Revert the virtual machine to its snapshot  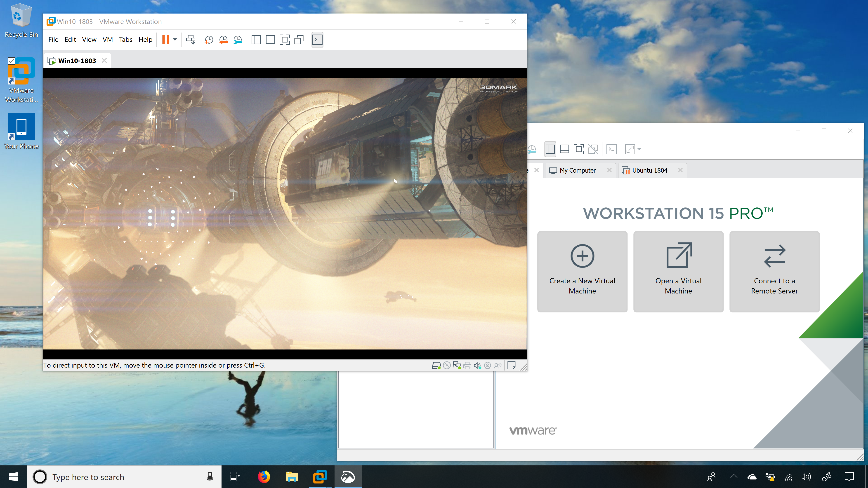coord(223,39)
